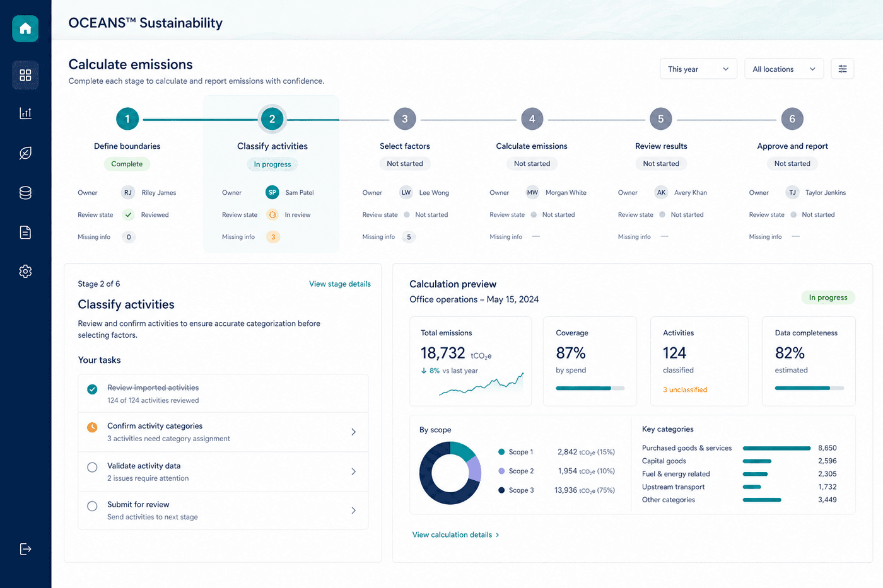Click Lee Wong LW avatar
Image resolution: width=883 pixels, height=588 pixels.
click(406, 192)
